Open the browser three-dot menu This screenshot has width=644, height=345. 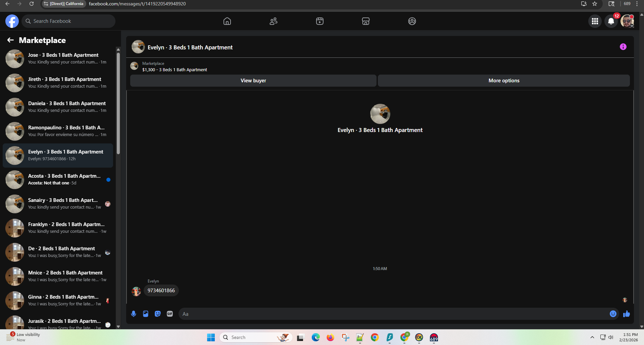click(x=637, y=4)
